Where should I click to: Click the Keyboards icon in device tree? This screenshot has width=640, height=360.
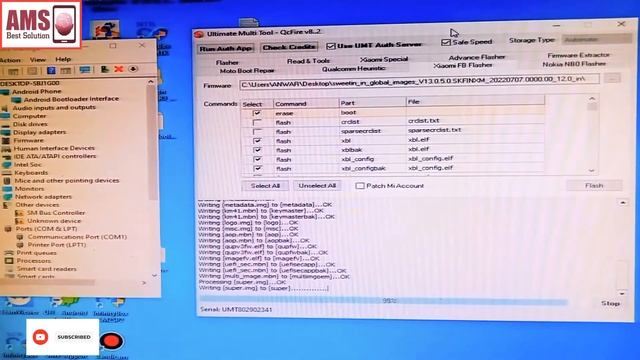7,173
